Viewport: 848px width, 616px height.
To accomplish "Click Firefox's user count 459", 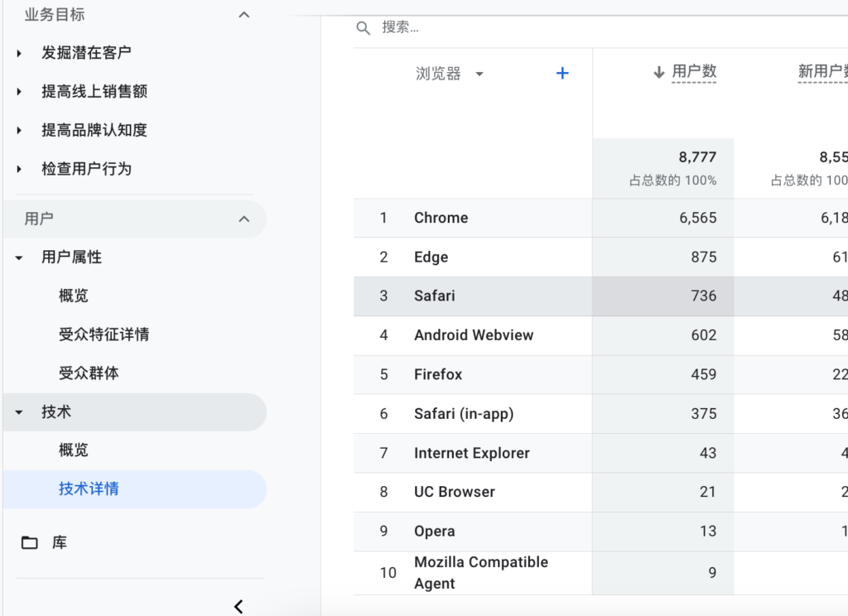I will (x=704, y=374).
